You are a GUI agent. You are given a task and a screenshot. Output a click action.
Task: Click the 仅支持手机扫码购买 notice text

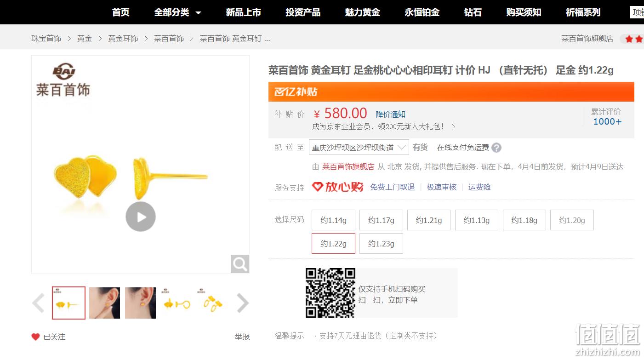click(392, 289)
